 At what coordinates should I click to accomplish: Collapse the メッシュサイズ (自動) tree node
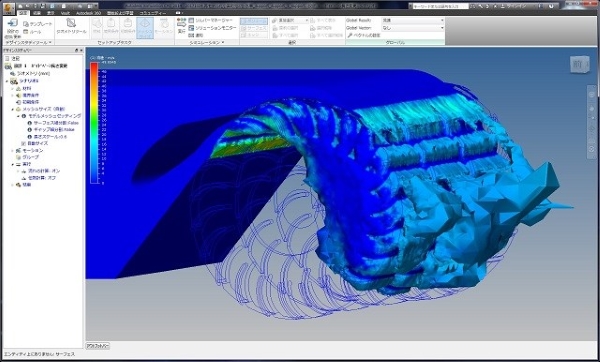(12, 109)
